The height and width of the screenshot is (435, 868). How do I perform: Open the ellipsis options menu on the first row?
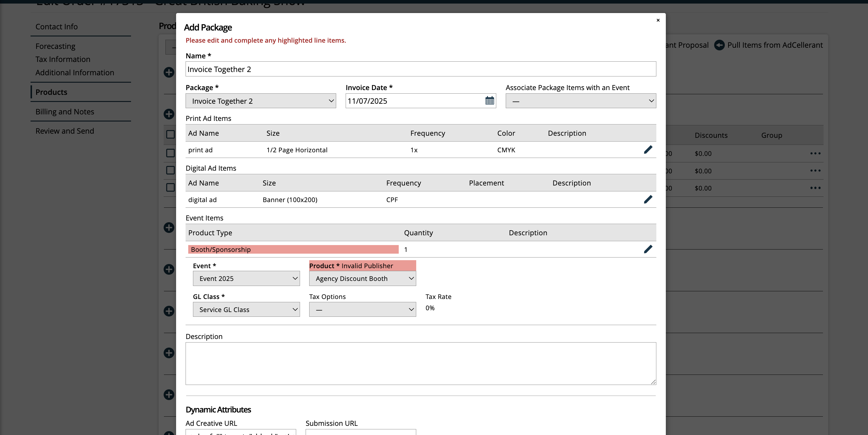coord(816,153)
